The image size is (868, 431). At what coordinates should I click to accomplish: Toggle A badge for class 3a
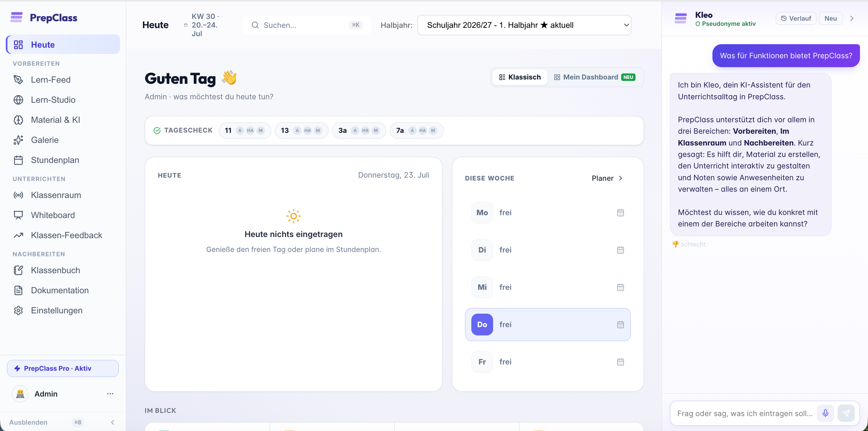click(355, 130)
